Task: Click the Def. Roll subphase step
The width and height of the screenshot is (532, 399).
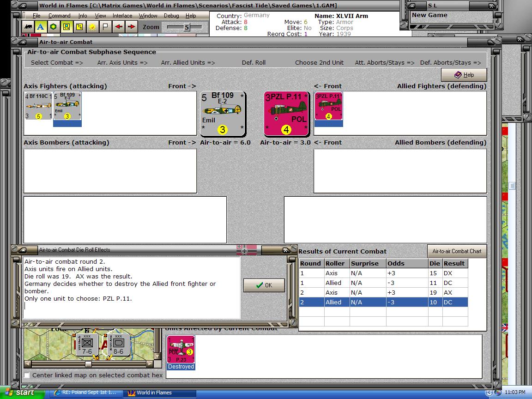Action: pos(254,62)
